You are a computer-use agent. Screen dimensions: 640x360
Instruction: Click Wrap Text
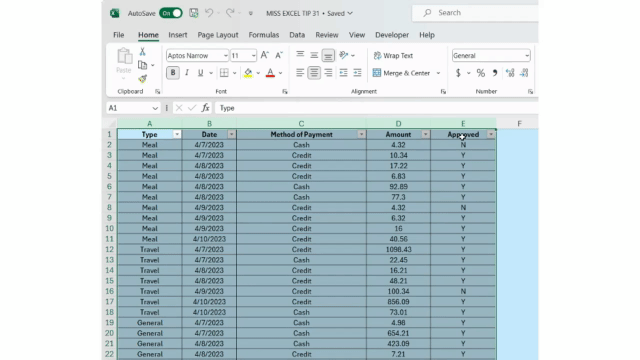click(x=393, y=56)
